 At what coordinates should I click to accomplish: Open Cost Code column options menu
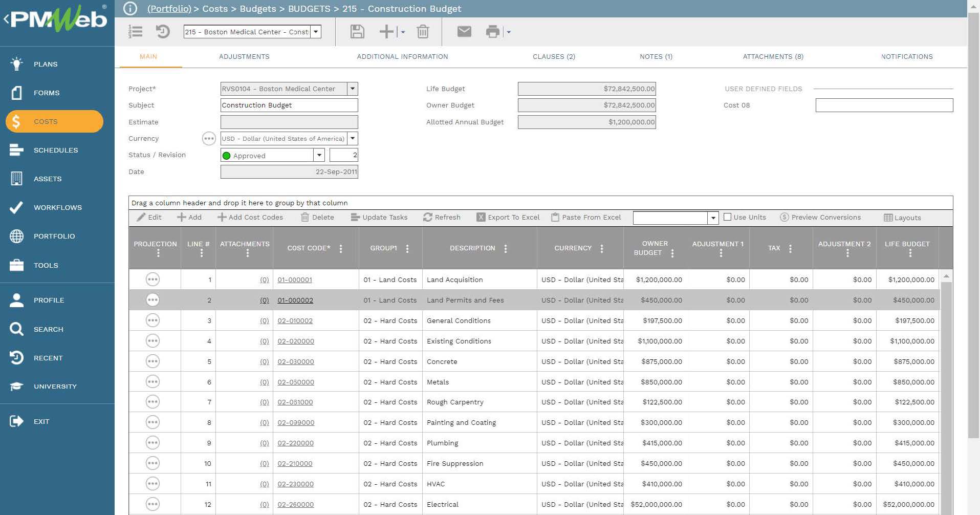(x=341, y=248)
